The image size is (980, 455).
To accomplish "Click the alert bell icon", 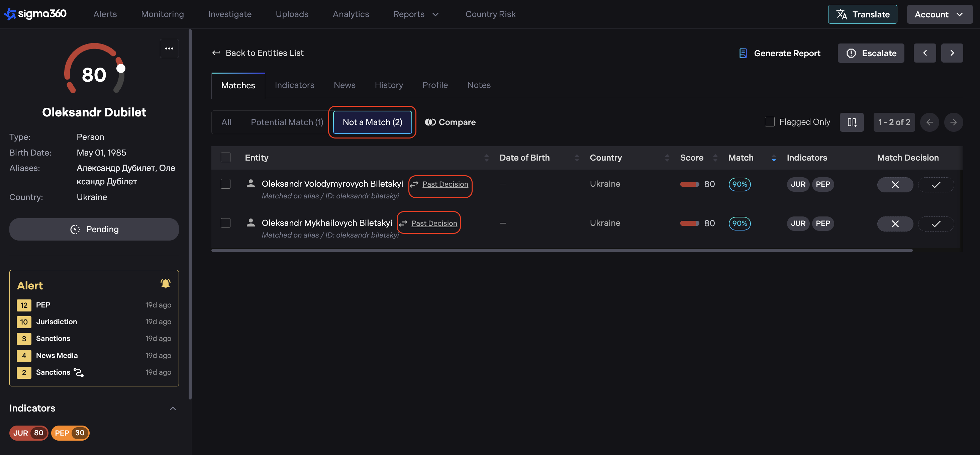I will point(165,283).
